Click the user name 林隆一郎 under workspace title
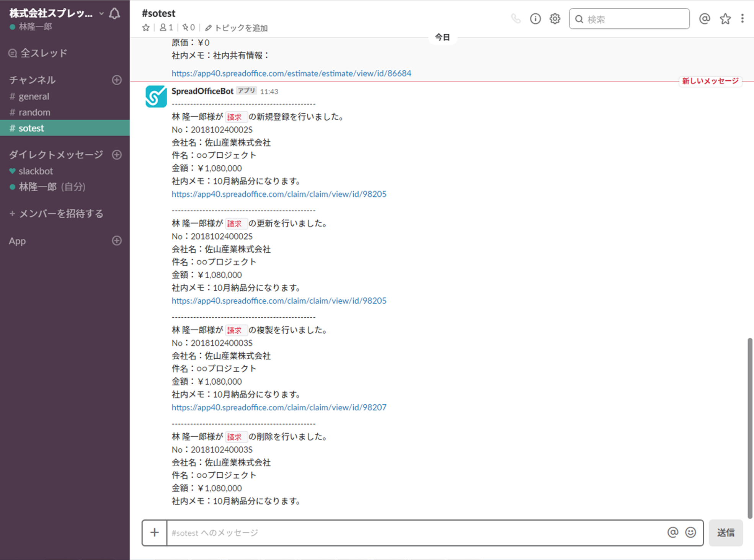This screenshot has height=560, width=754. point(36,27)
